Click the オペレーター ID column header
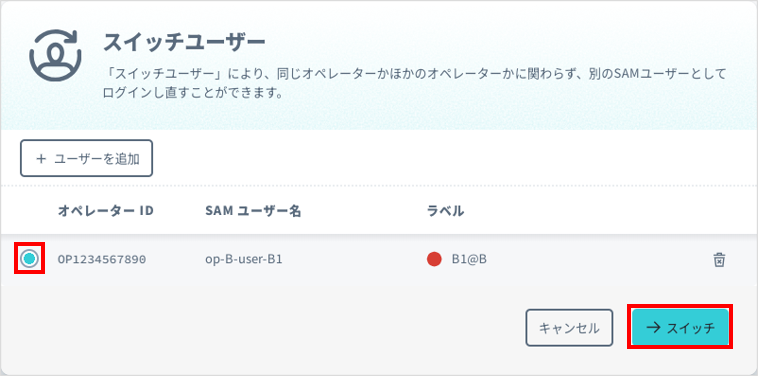Image resolution: width=758 pixels, height=376 pixels. coord(106,211)
